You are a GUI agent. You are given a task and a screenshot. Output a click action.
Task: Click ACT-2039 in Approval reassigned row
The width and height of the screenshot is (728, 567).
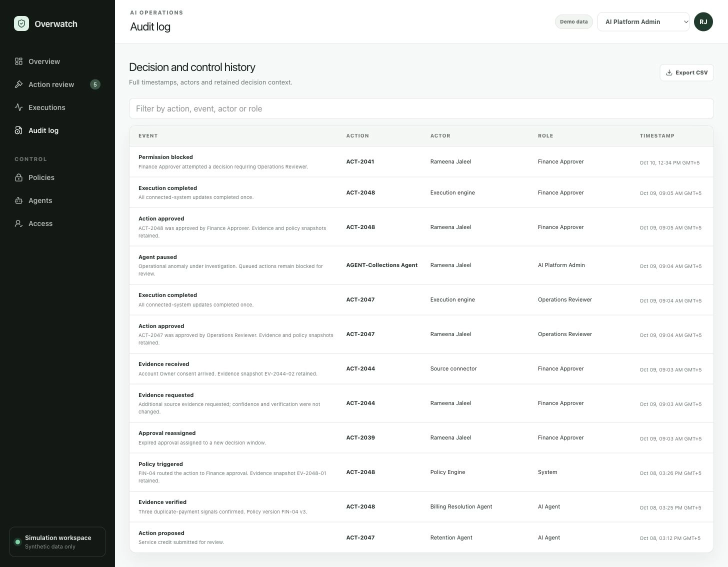[x=360, y=437]
